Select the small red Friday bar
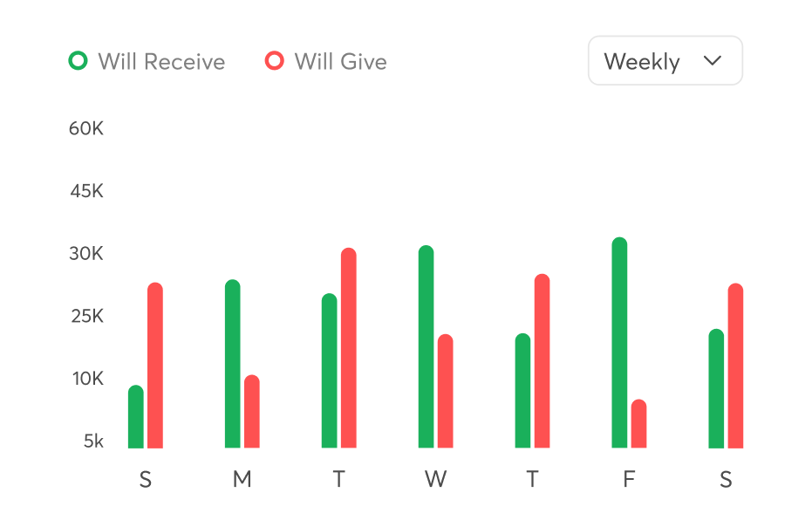812x527 pixels. 638,423
